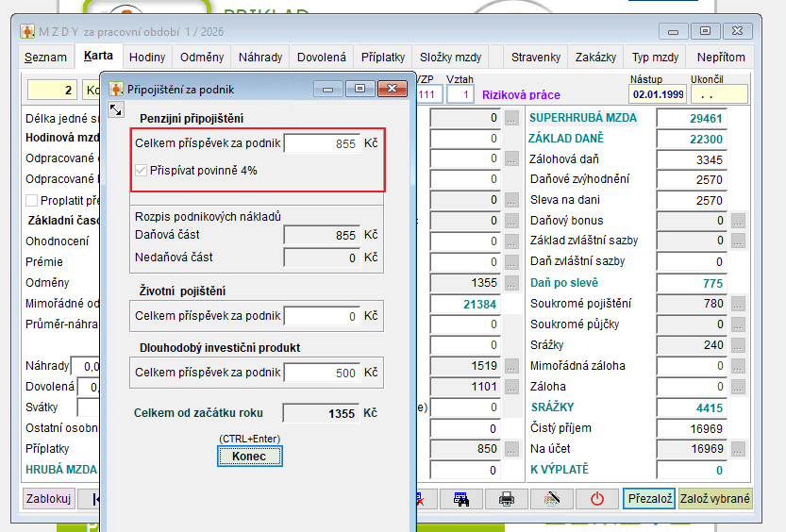Toggle the Přispívat povinně 4% checkbox
The height and width of the screenshot is (532, 786).
click(x=142, y=171)
